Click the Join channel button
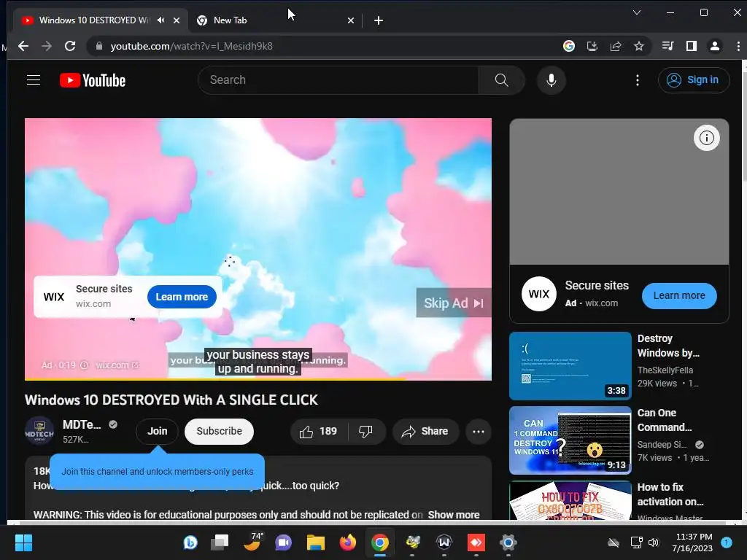The height and width of the screenshot is (560, 747). [158, 431]
